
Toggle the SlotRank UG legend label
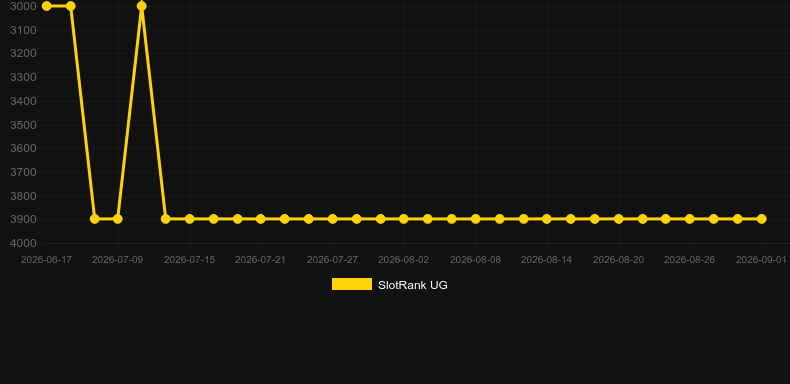(413, 285)
